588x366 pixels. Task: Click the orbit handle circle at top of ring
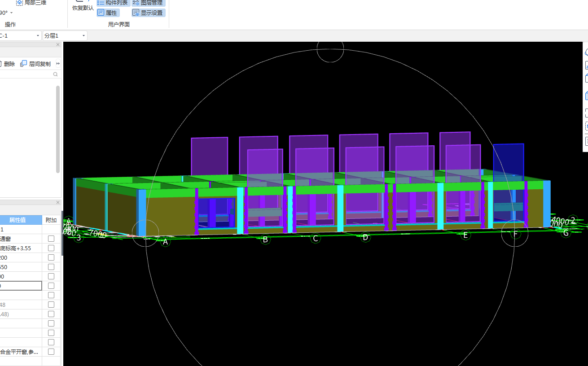[330, 48]
